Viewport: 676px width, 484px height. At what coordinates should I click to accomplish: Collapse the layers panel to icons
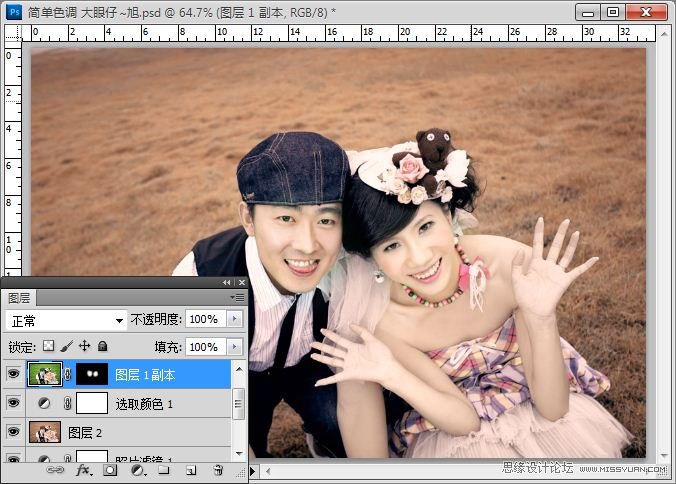coord(226,283)
